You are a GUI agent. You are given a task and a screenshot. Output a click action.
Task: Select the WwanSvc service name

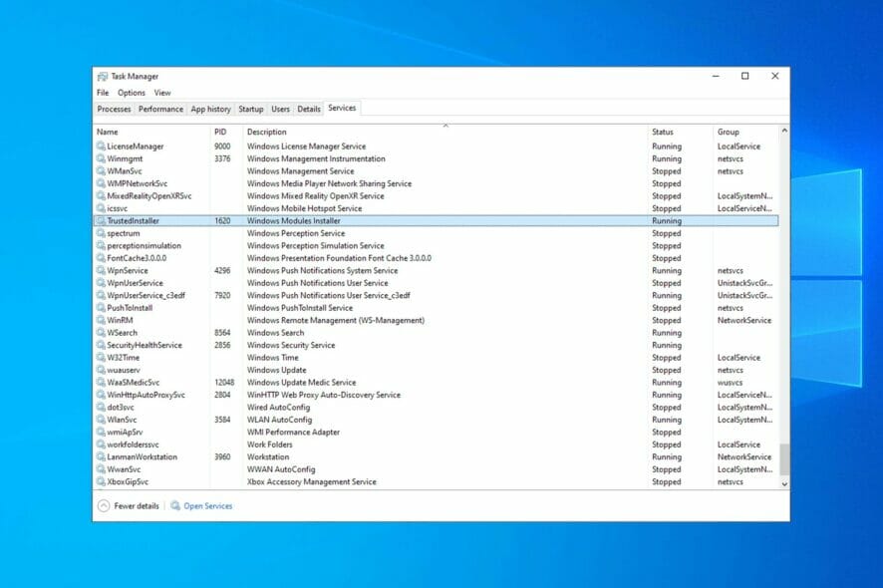coord(124,469)
